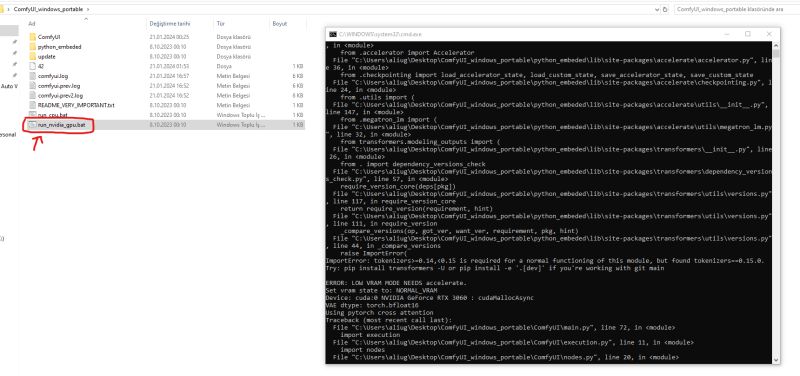Expand the chevron before ComfyUI_windows_portable breadcrumb
800x376 pixels.
[9, 9]
